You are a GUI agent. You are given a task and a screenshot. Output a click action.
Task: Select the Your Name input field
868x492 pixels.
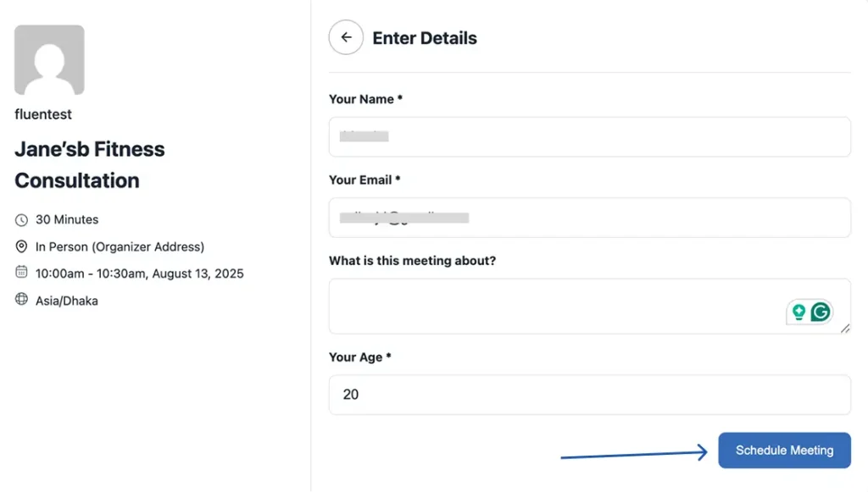click(589, 136)
